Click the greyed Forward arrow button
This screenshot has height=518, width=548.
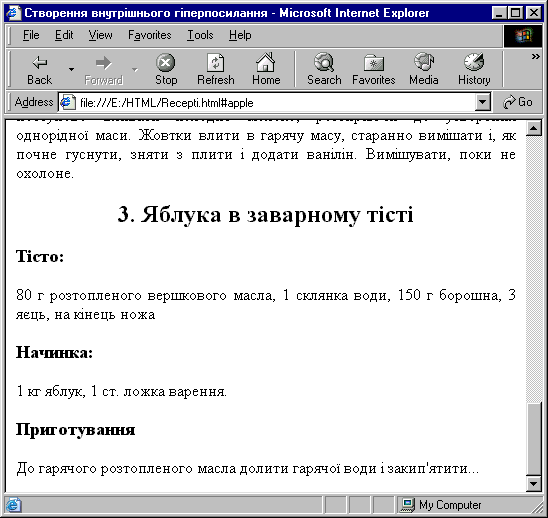[103, 70]
